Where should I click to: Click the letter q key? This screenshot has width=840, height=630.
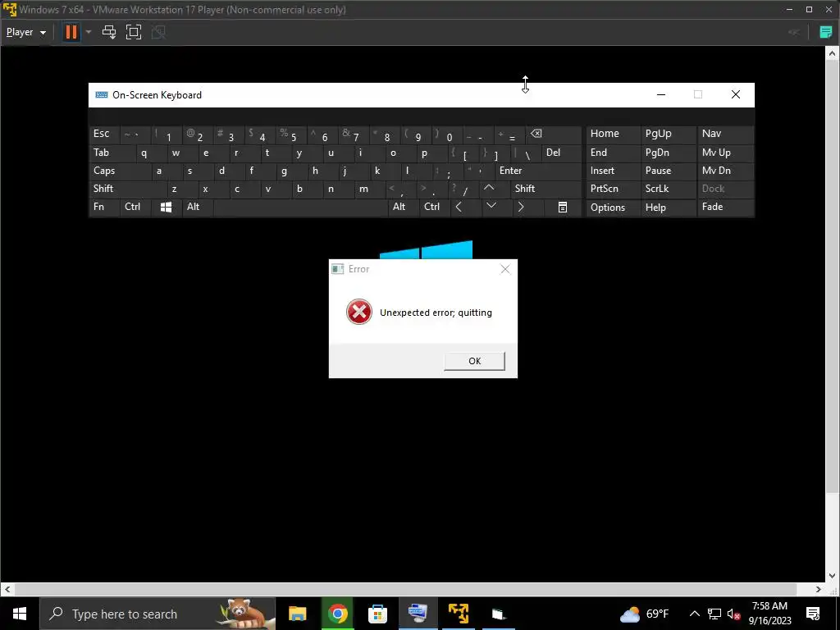151,153
